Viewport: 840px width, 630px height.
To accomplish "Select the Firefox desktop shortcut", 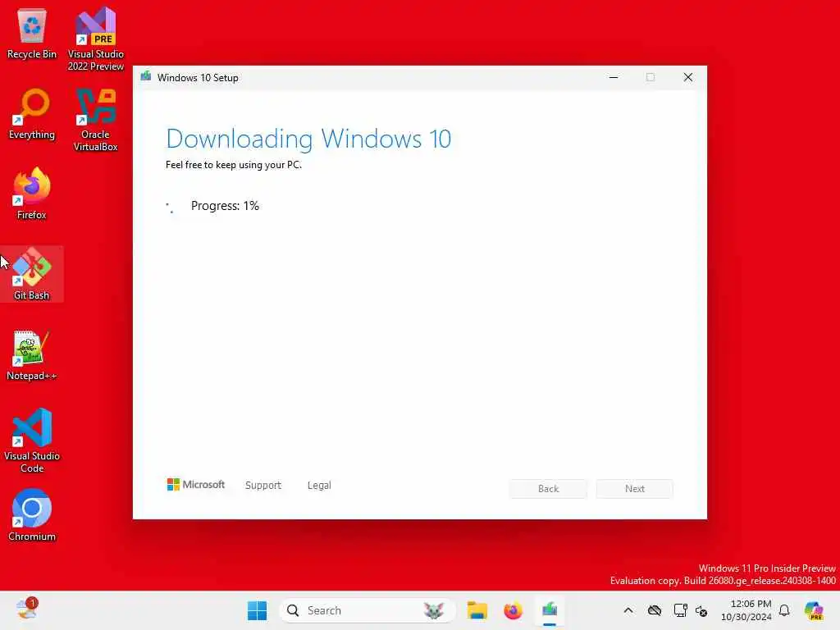I will pyautogui.click(x=32, y=194).
